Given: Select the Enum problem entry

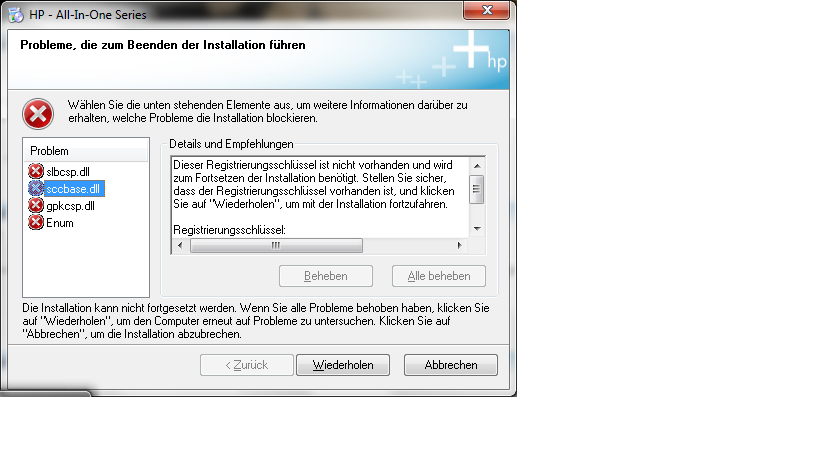Looking at the screenshot, I should (59, 222).
